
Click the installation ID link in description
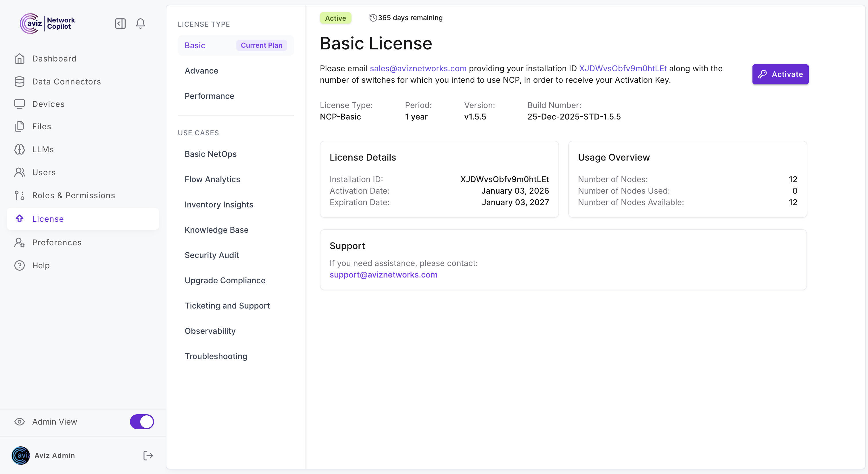tap(623, 68)
